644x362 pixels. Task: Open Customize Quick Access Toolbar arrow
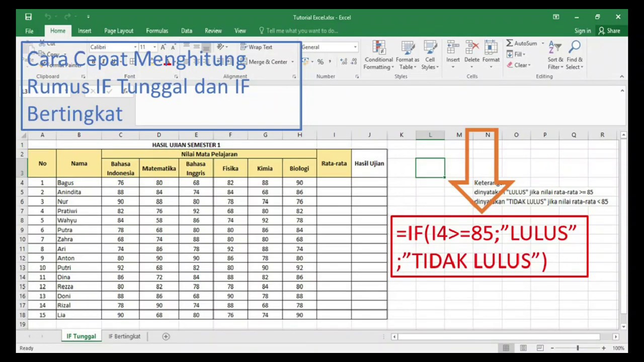(x=88, y=17)
